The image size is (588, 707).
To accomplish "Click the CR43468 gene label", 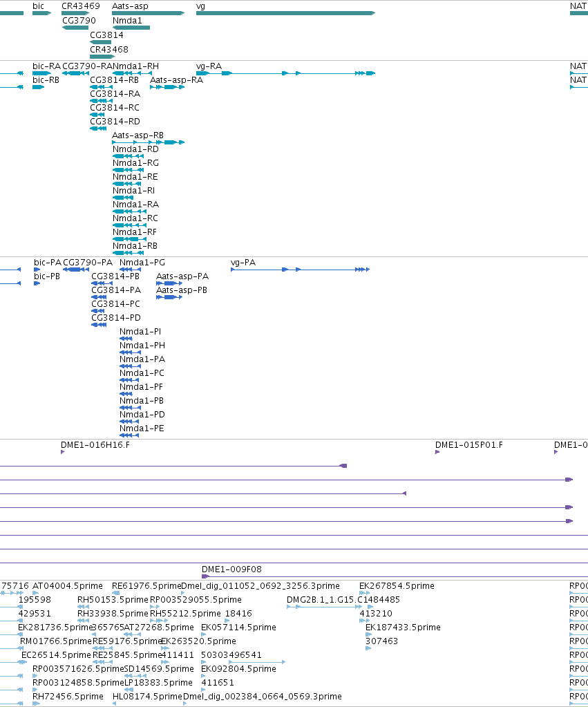I will [x=109, y=49].
